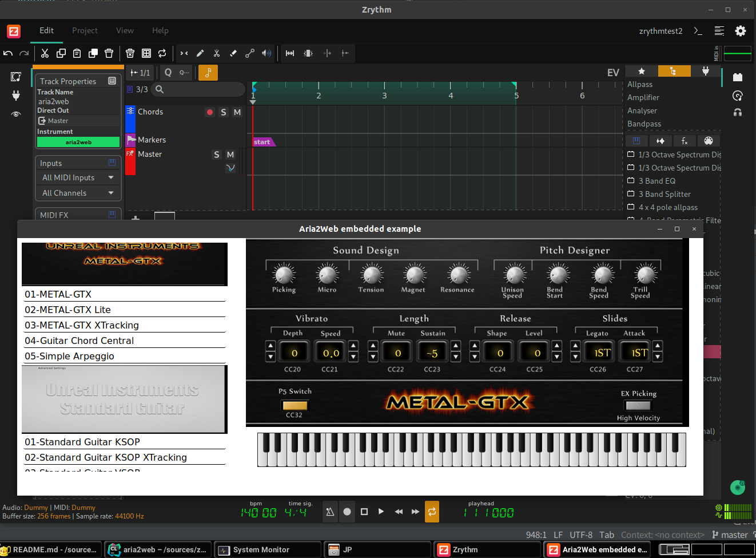Click the cut scissors icon
Screen dimensions: 756x558
click(x=45, y=53)
